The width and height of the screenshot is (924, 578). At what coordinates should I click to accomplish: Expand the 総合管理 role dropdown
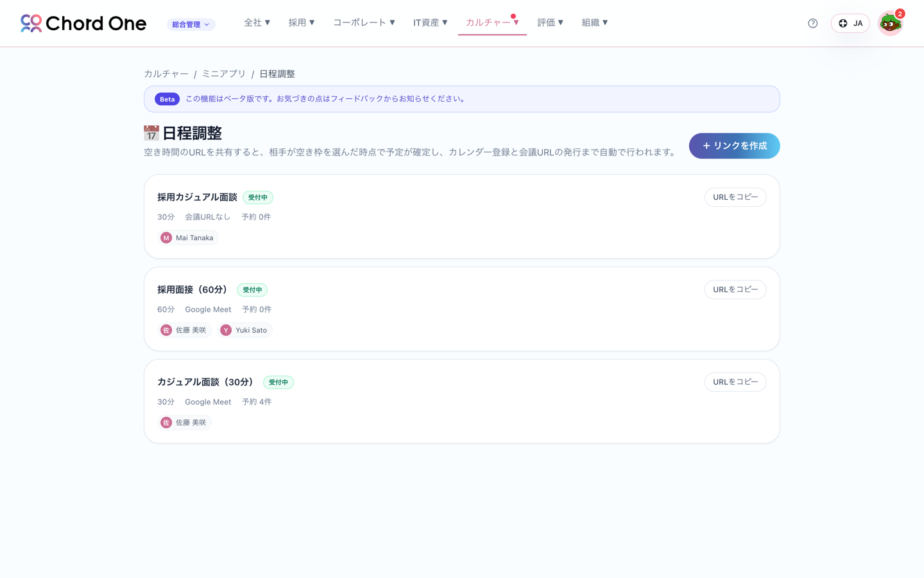[x=191, y=24]
